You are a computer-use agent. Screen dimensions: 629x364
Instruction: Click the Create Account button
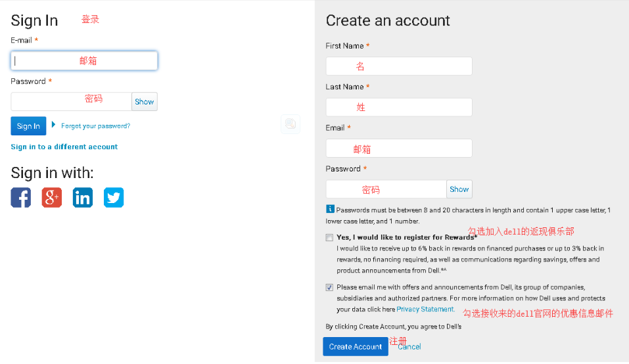coord(355,346)
